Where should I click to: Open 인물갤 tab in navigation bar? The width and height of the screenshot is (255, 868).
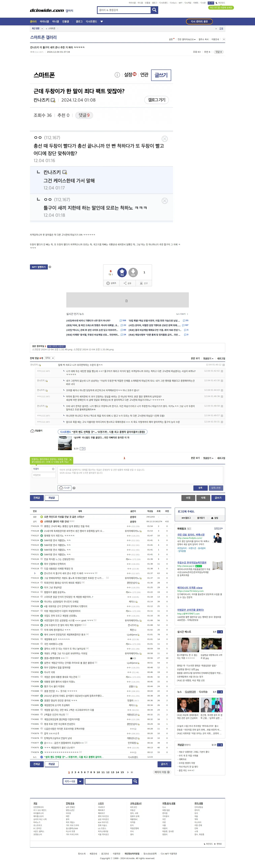click(x=65, y=22)
